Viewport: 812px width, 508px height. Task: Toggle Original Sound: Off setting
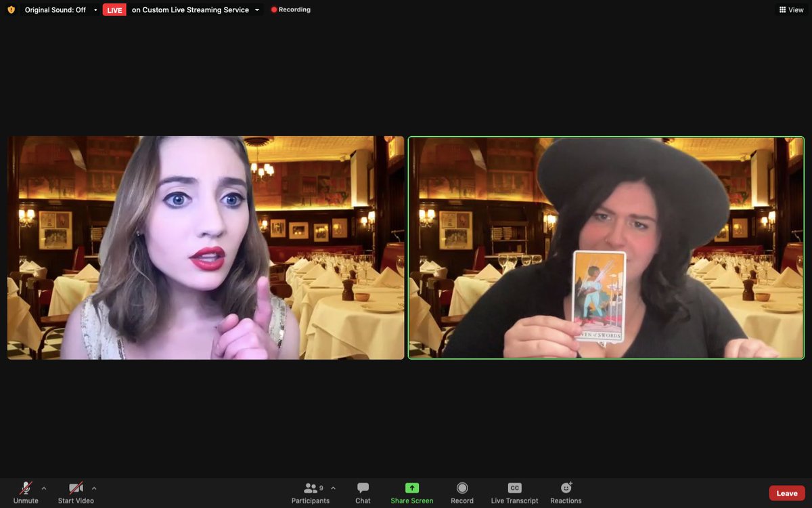click(55, 10)
